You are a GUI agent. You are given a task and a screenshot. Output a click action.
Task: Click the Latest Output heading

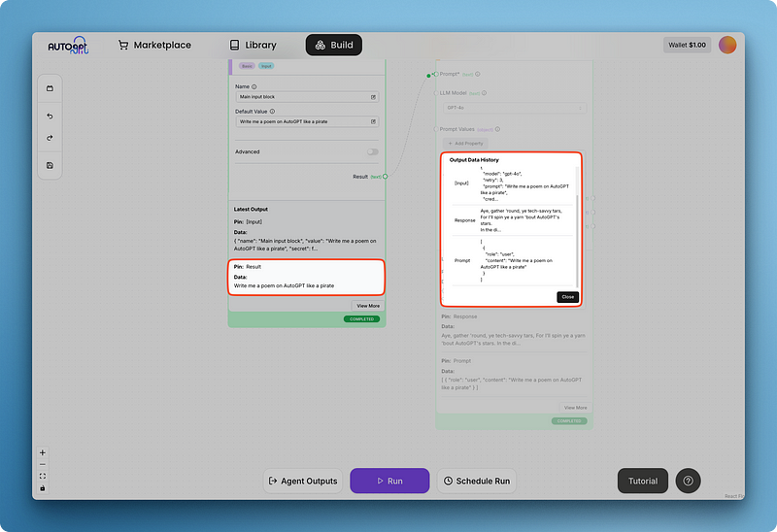(251, 209)
